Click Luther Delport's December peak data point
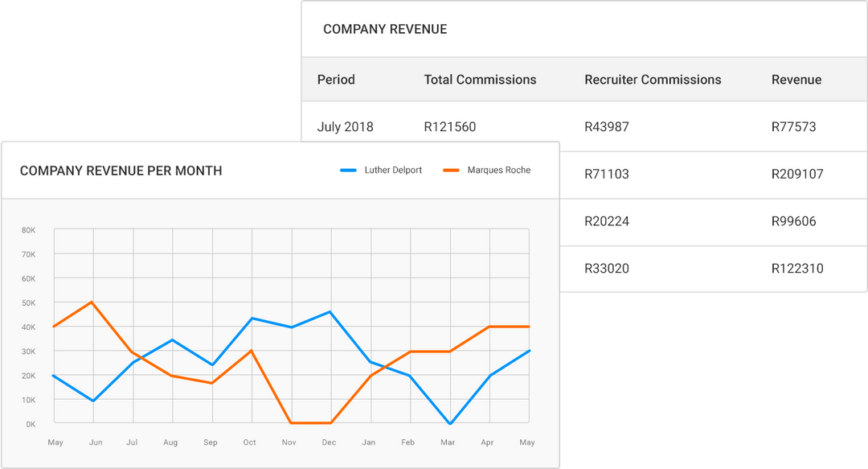 (x=329, y=311)
